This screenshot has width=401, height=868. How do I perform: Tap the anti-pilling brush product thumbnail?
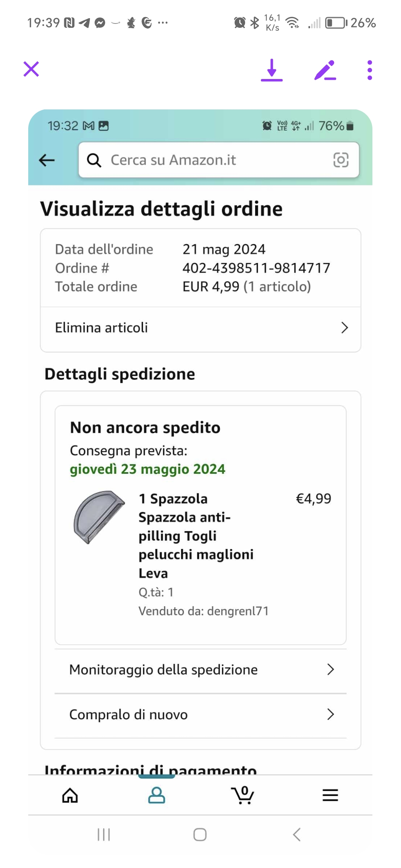(99, 517)
